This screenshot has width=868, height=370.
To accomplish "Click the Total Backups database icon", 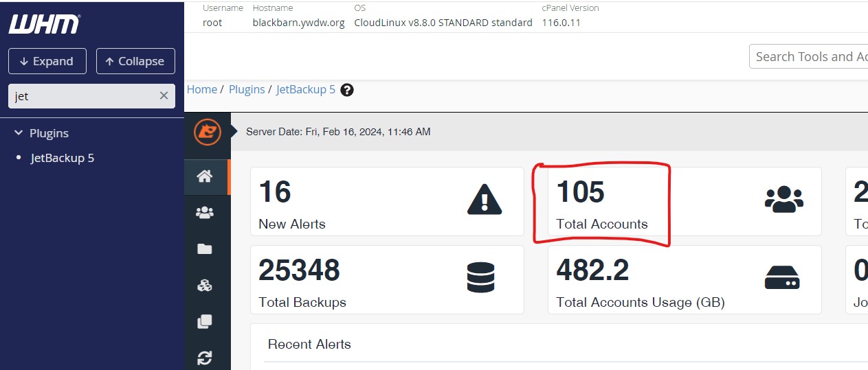I will [480, 279].
